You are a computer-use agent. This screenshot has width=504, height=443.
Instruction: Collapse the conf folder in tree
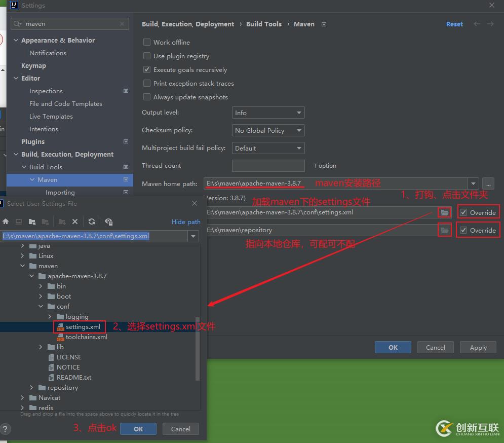tap(41, 306)
